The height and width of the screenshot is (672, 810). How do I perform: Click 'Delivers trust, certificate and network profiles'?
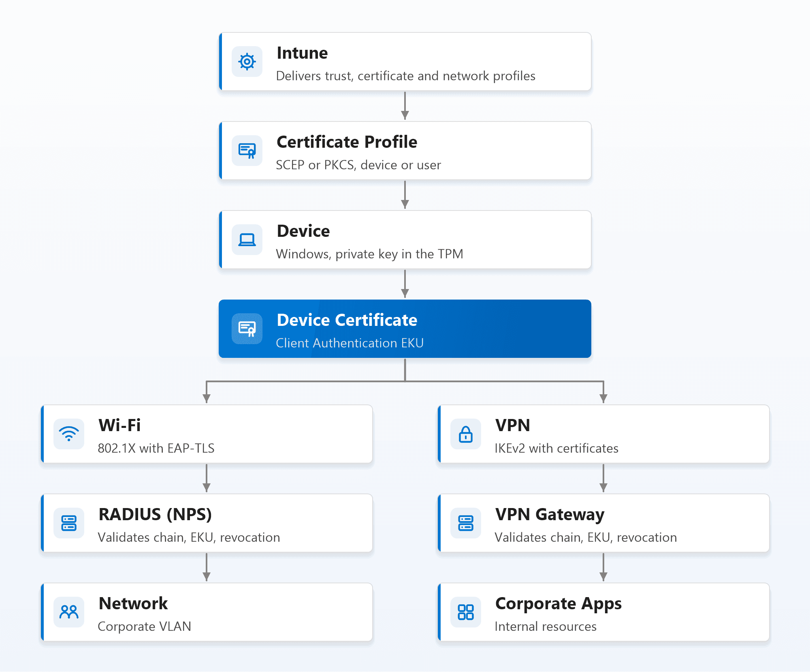pyautogui.click(x=406, y=76)
